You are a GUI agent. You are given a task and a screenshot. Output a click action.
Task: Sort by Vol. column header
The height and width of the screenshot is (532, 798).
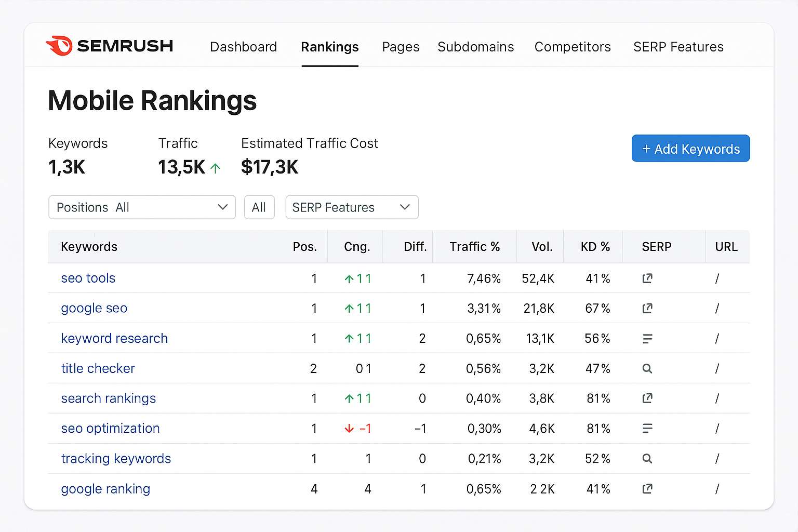542,247
